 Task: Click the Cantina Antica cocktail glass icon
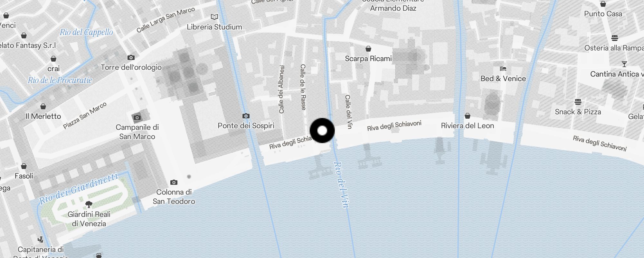coord(624,64)
